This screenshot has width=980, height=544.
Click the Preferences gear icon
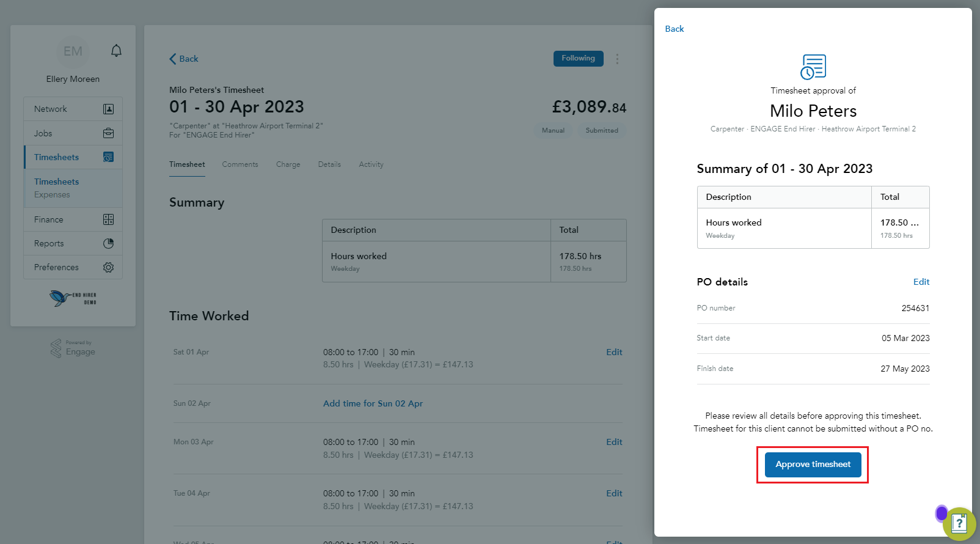pos(108,267)
